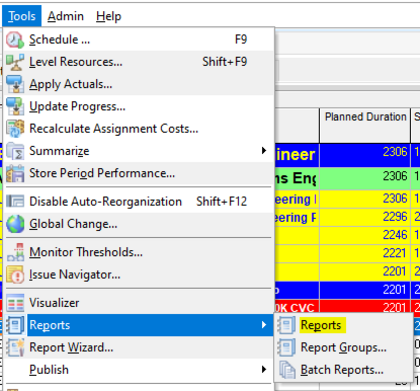Open the Tools menu
Viewport: 420px width, 391px height.
[22, 16]
